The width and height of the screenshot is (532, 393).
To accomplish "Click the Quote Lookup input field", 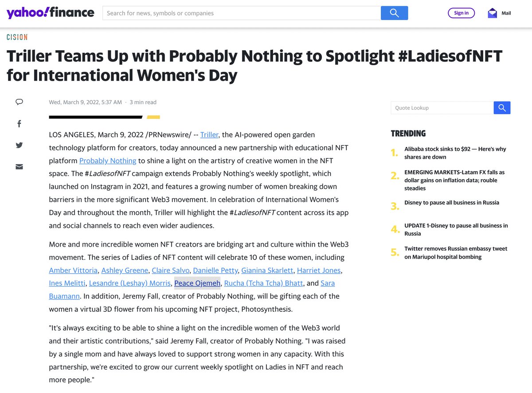I will tap(442, 108).
